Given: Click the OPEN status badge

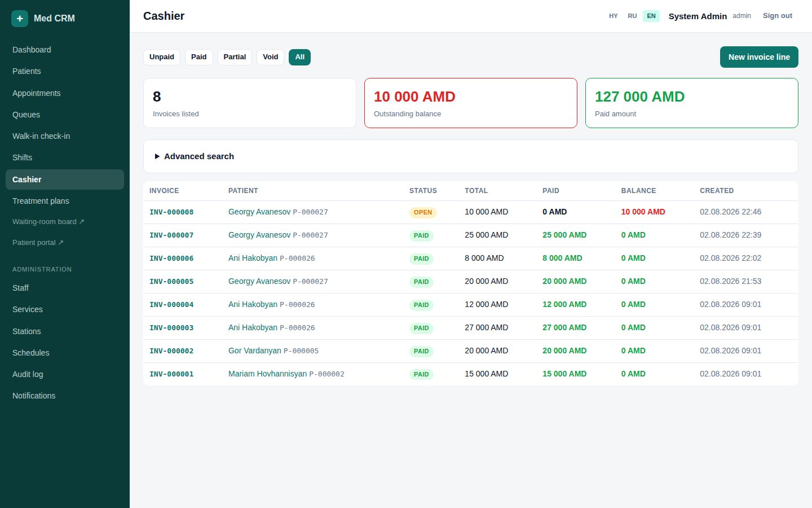Looking at the screenshot, I should [x=423, y=212].
